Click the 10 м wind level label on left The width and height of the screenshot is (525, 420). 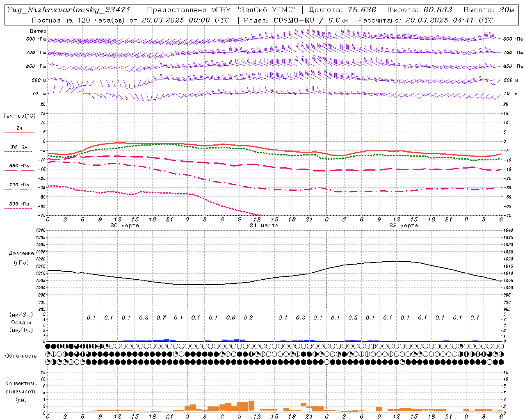click(x=39, y=94)
